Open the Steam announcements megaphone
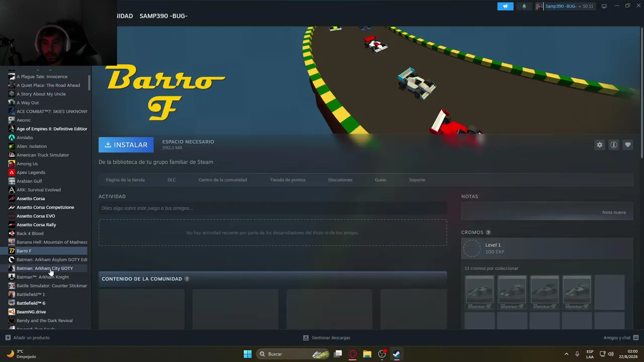This screenshot has height=362, width=644. (505, 6)
